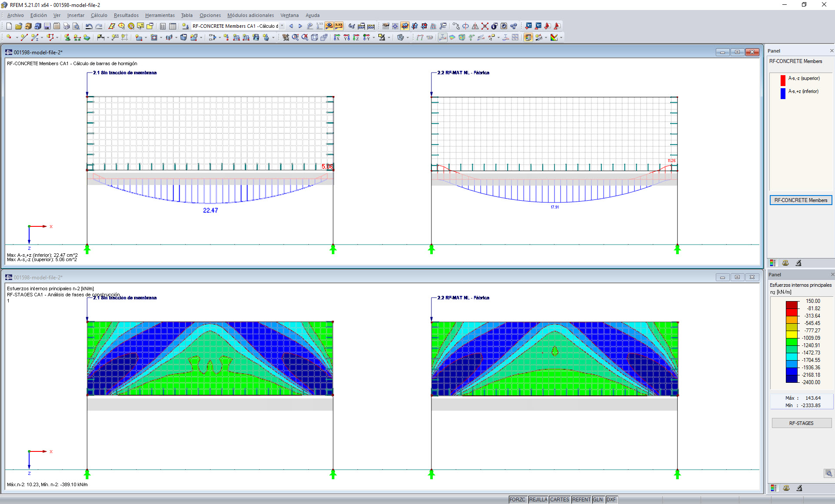
Task: Click the view in Z direction icon
Action: 356,37
